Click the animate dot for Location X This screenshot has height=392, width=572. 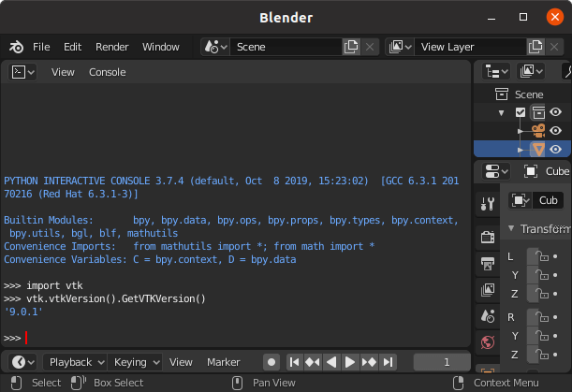[x=555, y=256]
